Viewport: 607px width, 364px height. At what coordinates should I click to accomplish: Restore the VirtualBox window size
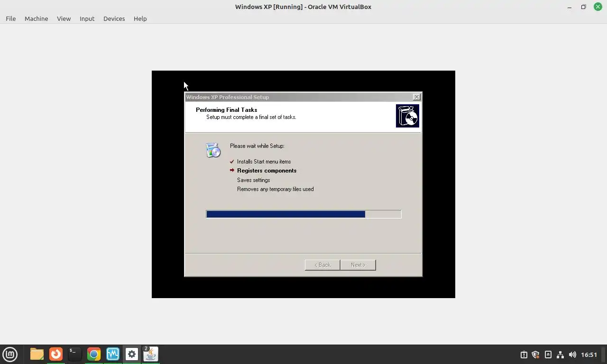(583, 7)
